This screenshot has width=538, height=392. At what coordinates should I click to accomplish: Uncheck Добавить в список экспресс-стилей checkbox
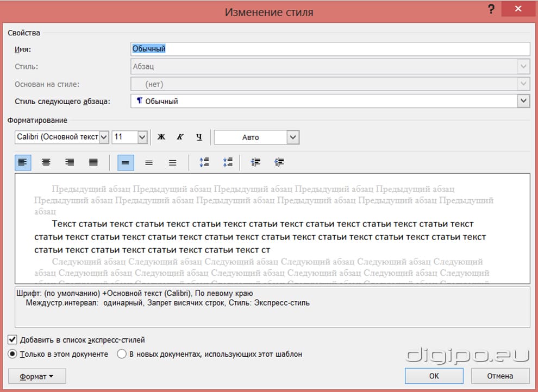[12, 340]
